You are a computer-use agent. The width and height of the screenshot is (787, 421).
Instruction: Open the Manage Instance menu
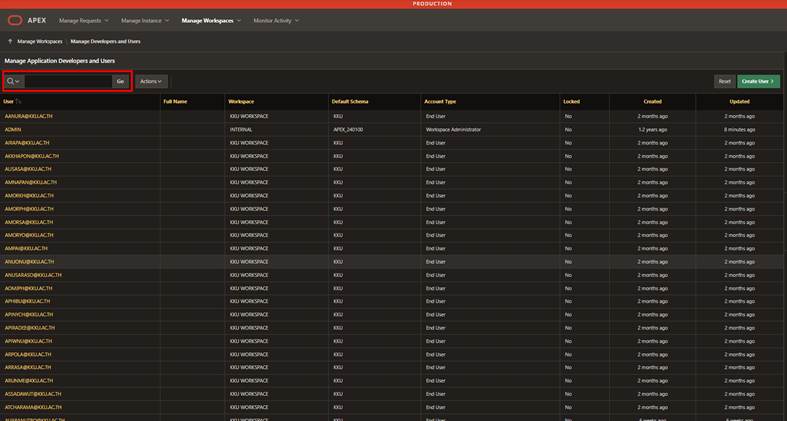pos(145,21)
